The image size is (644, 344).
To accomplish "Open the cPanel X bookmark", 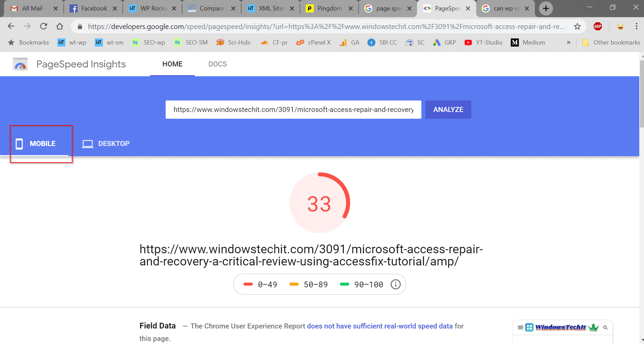I will click(x=313, y=42).
